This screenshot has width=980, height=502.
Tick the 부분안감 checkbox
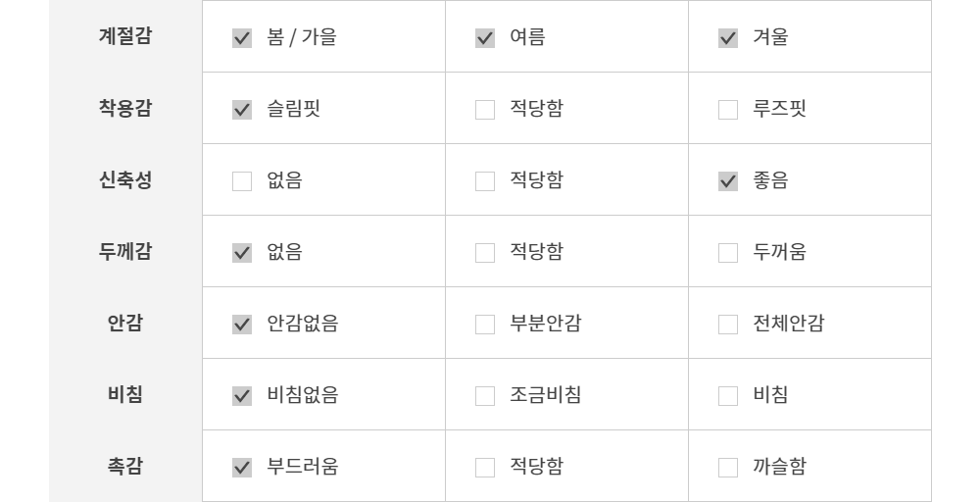point(485,325)
